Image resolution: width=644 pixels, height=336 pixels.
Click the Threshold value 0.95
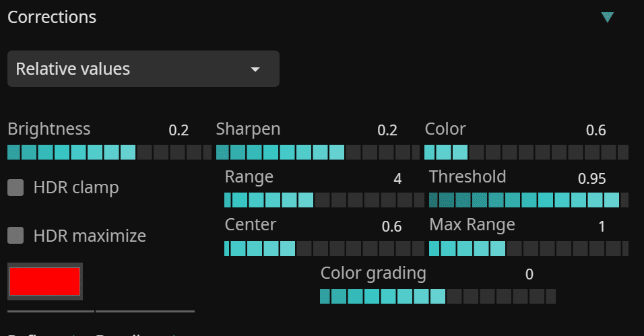pos(592,178)
